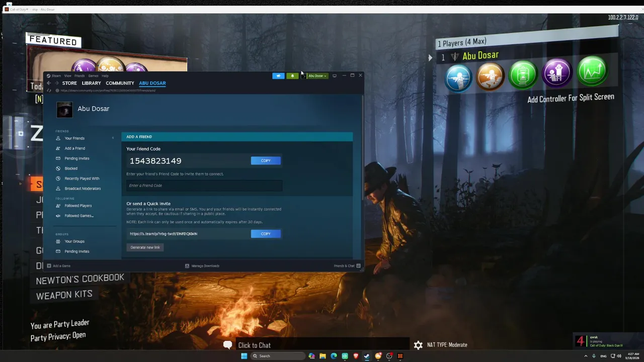Open File Explorer from the taskbar
The image size is (644, 362).
(323, 356)
